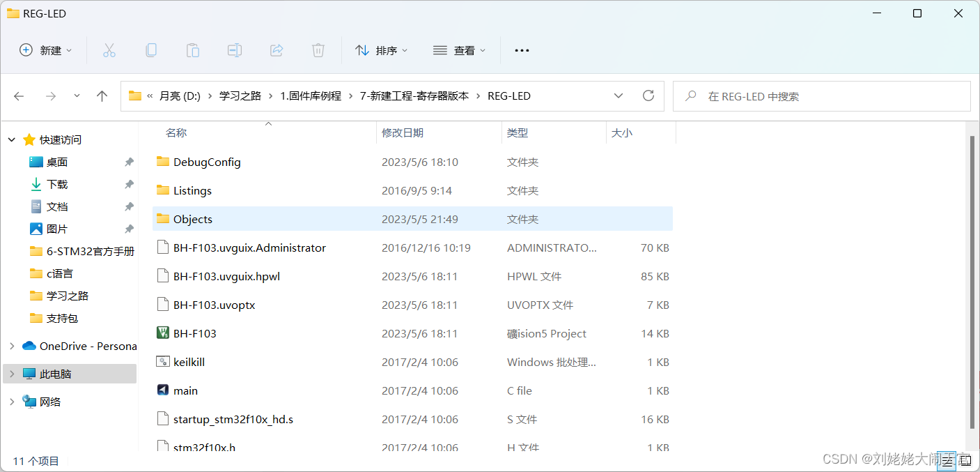Click the main C file icon
This screenshot has height=472, width=980.
tap(163, 390)
